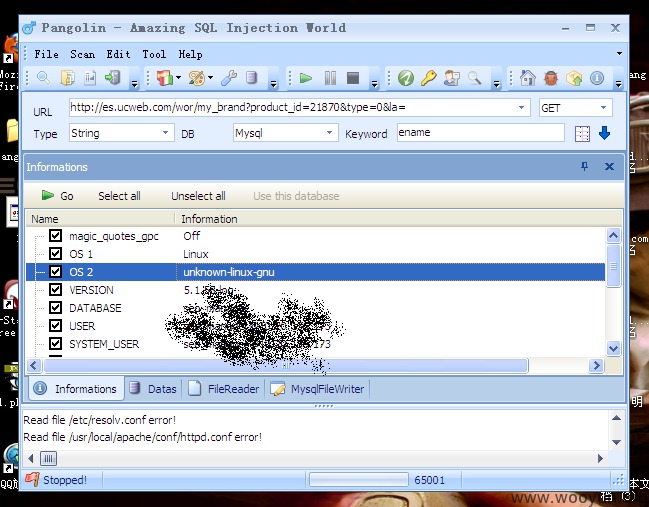The height and width of the screenshot is (507, 649).
Task: Open the DB Mysql dropdown
Action: [329, 133]
